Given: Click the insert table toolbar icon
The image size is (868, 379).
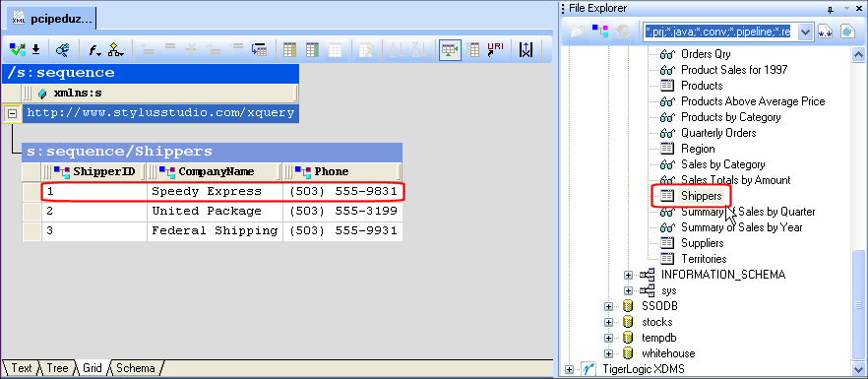Looking at the screenshot, I should [259, 50].
